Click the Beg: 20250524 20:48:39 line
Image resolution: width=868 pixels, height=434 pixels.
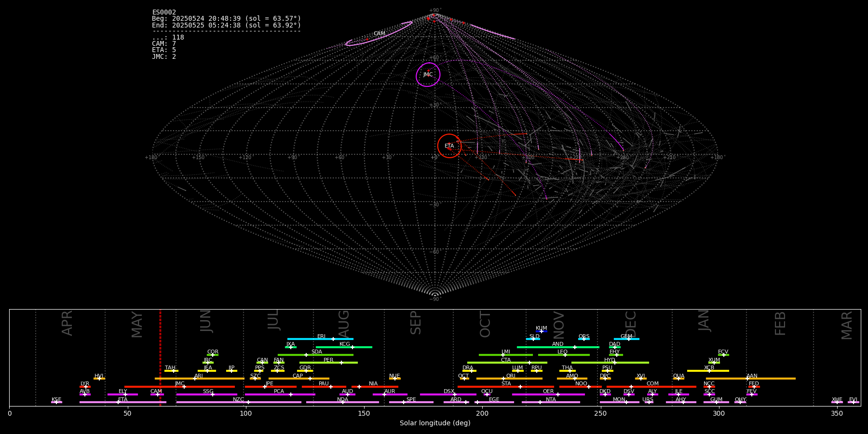tap(226, 19)
